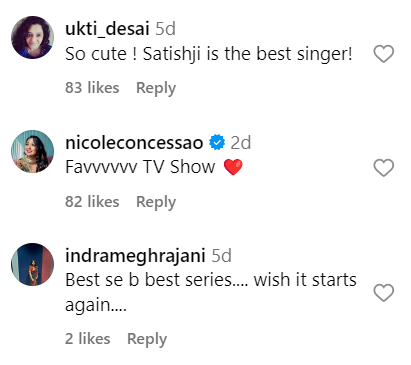Click the red heart emoji in nicoleconcessao's comment
Viewport: 411px width, 365px height.
point(233,167)
